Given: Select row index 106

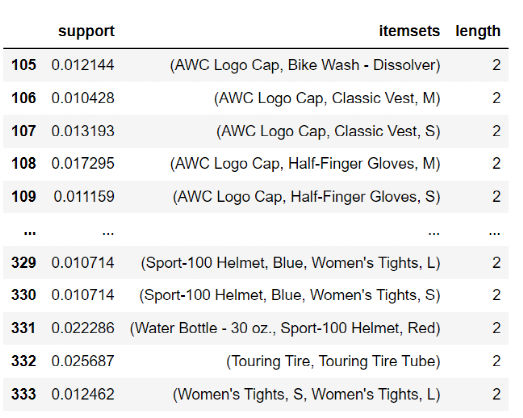Looking at the screenshot, I should 23,98.
